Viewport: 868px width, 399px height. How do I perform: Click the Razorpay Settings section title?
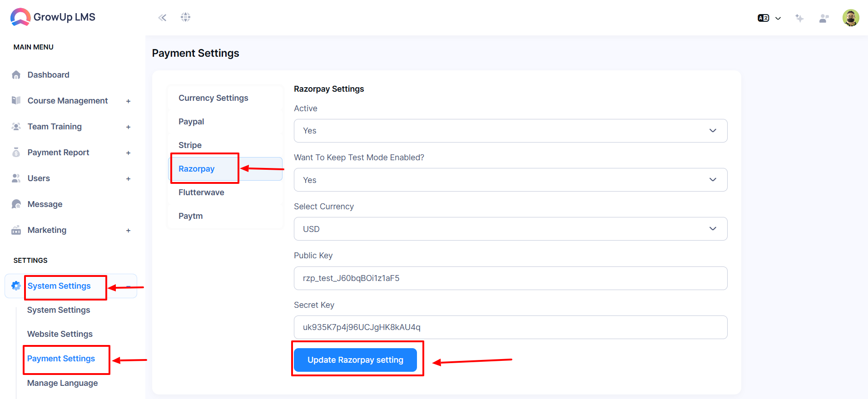point(329,89)
